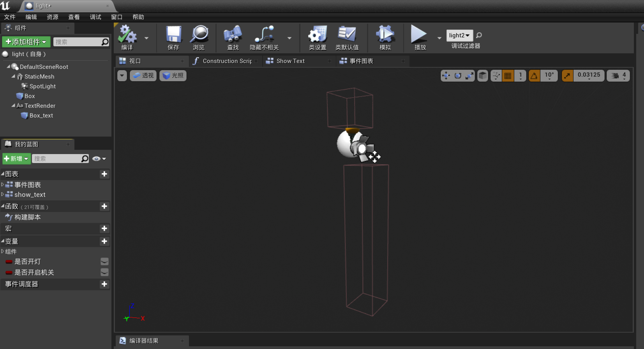Toggle grid snapping in the viewport toolbar
The width and height of the screenshot is (644, 349).
508,75
